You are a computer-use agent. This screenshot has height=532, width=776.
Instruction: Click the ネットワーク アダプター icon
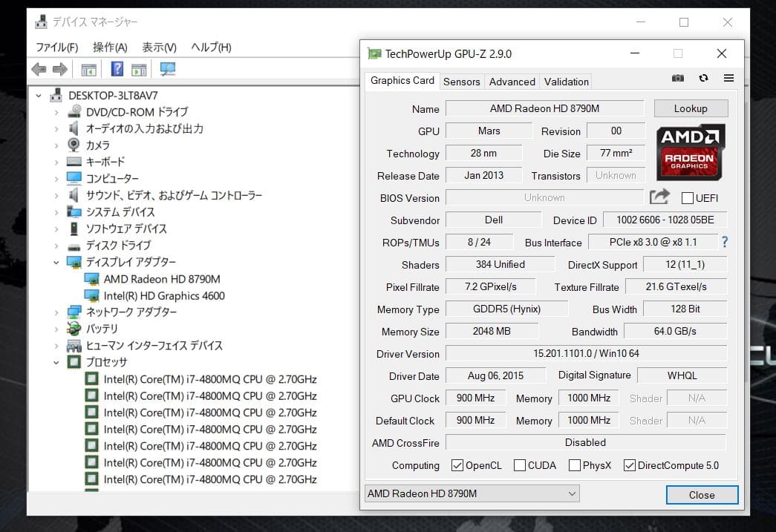click(x=74, y=312)
